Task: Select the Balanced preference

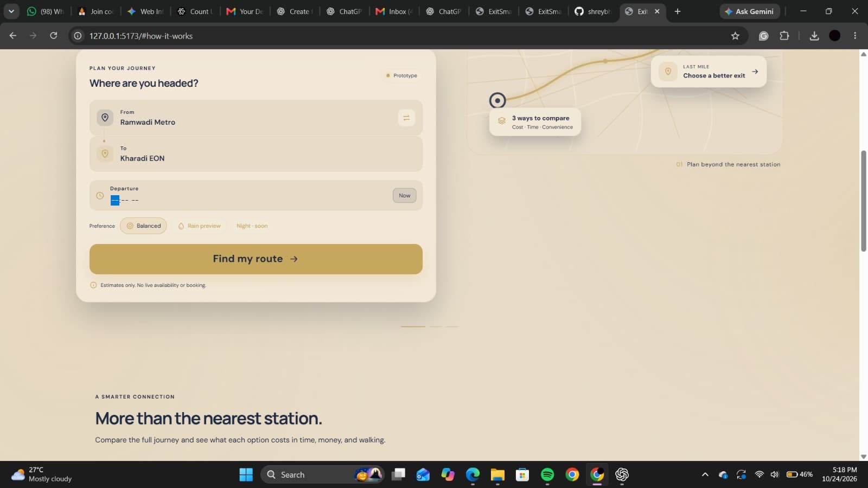Action: (x=143, y=226)
